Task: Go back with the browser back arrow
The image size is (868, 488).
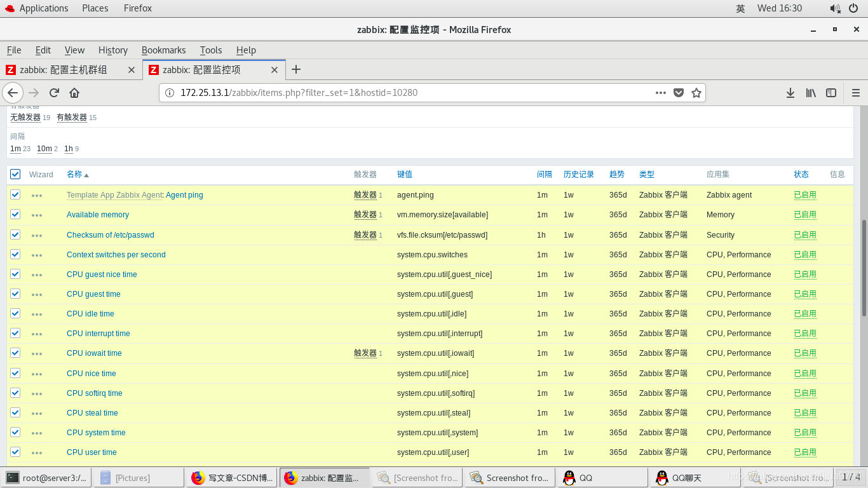Action: tap(13, 93)
